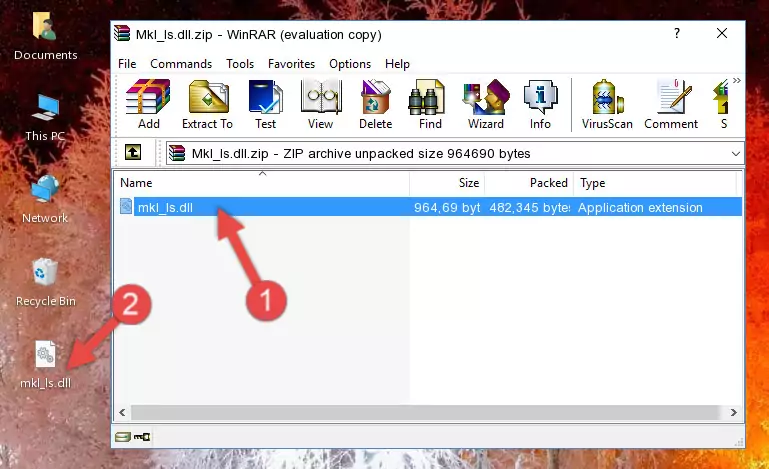Select mkl_ls.dll file on desktop
The image size is (769, 469).
(x=46, y=365)
